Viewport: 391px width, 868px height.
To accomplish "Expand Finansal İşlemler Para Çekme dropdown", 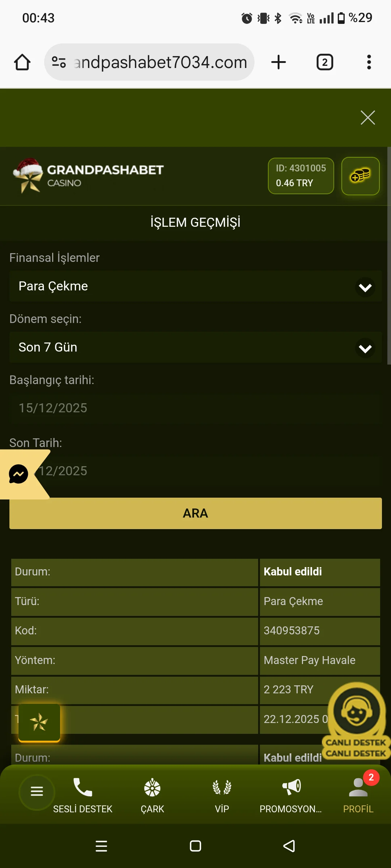I will [x=195, y=286].
